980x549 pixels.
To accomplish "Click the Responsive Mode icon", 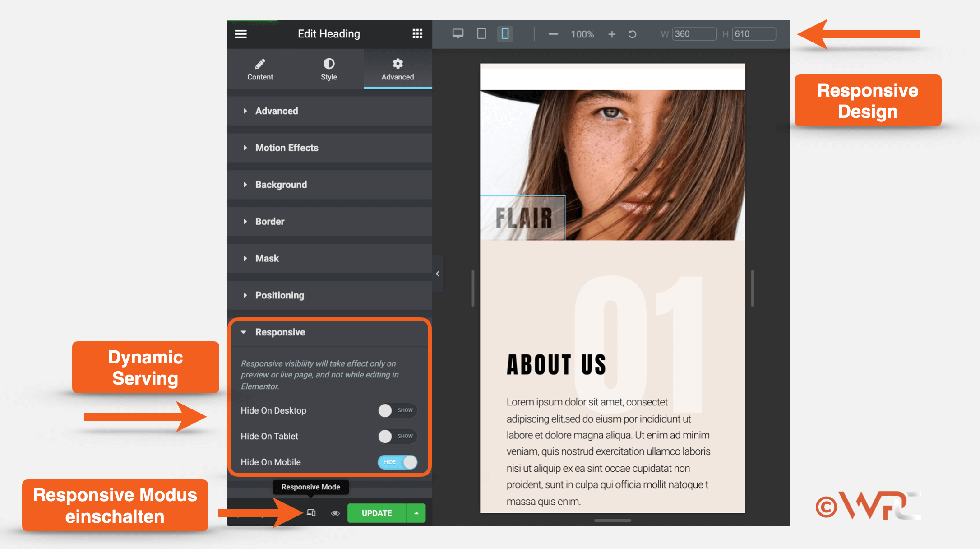I will point(311,513).
